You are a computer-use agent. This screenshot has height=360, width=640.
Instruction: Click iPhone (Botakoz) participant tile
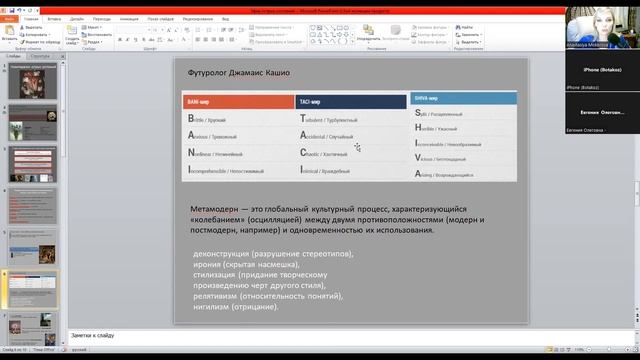(x=602, y=70)
